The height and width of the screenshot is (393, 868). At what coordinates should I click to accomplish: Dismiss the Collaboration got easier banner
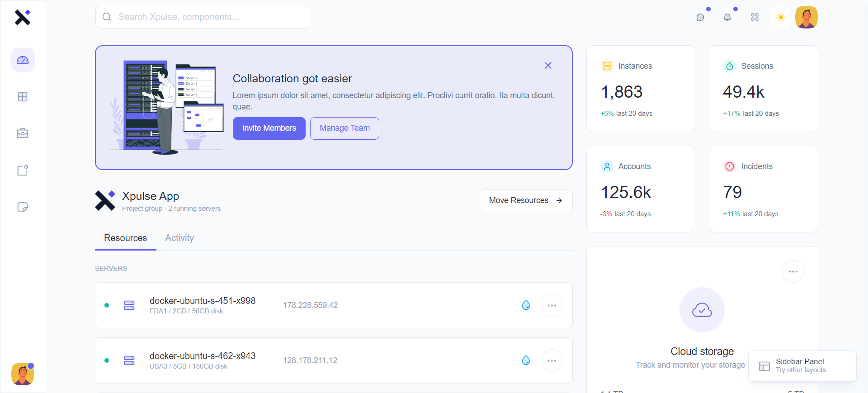[548, 66]
